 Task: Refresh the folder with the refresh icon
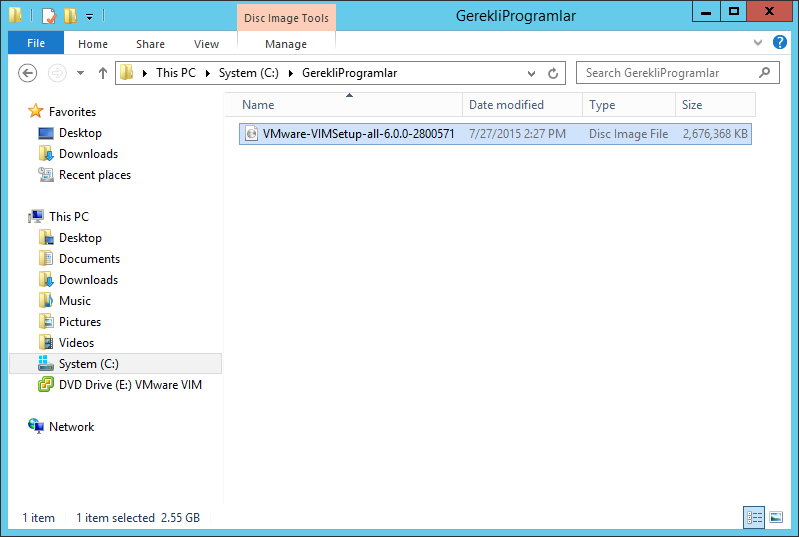tap(553, 73)
